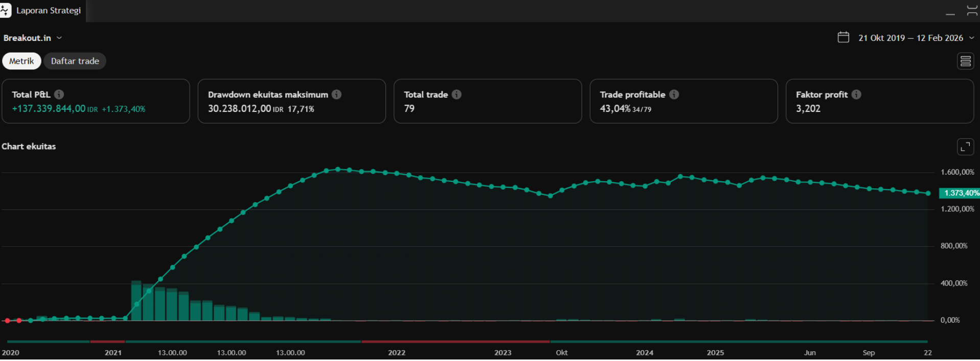Viewport: 980px width, 361px height.
Task: Click the +1.373,40% P&L percentage
Action: pos(124,109)
